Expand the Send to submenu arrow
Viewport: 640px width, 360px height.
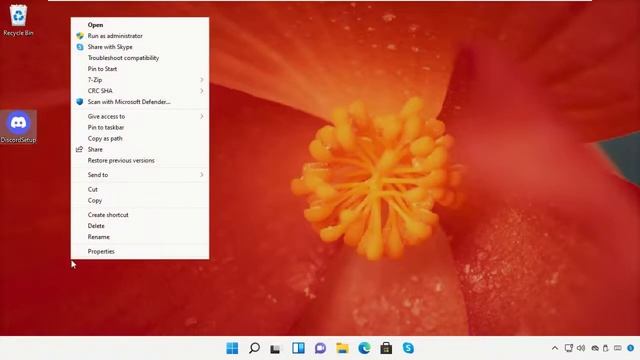202,175
